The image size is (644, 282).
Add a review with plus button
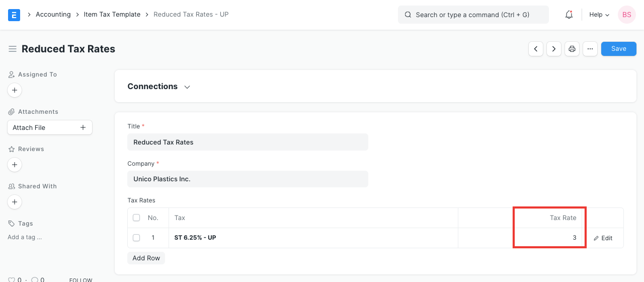[x=15, y=165]
